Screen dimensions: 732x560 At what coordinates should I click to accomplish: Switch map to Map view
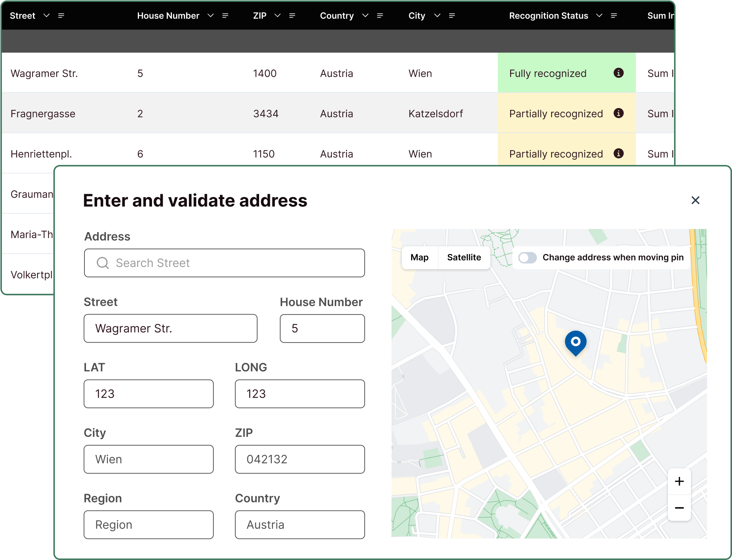420,257
